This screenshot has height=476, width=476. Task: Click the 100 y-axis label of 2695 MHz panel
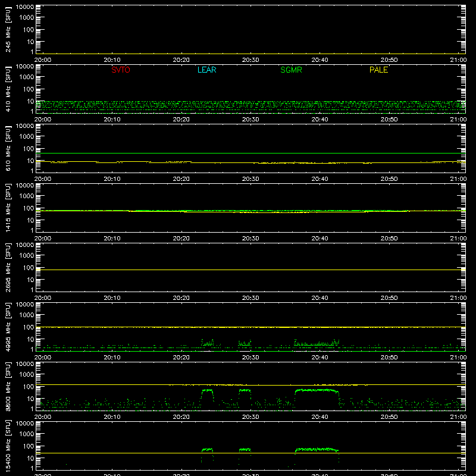click(29, 268)
